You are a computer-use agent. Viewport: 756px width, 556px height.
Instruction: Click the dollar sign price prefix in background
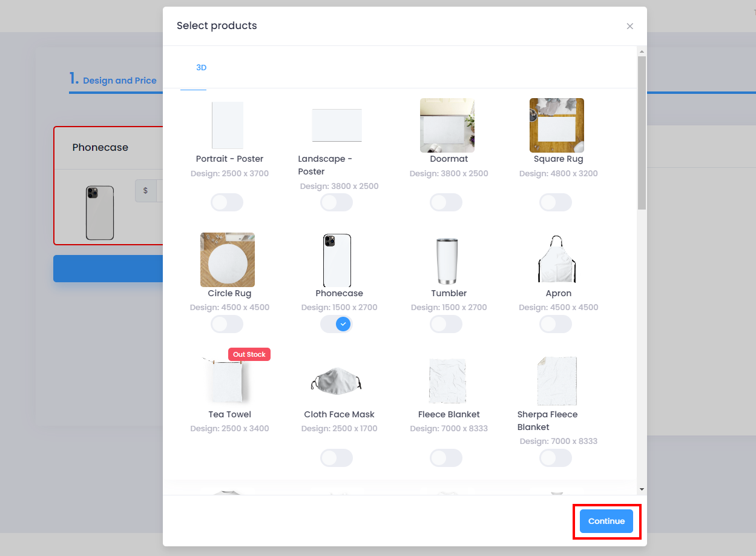(145, 190)
